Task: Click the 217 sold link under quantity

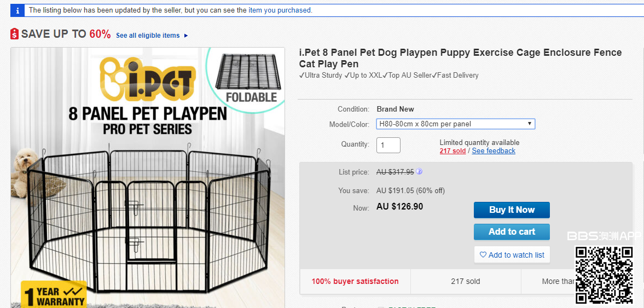Action: coord(452,151)
